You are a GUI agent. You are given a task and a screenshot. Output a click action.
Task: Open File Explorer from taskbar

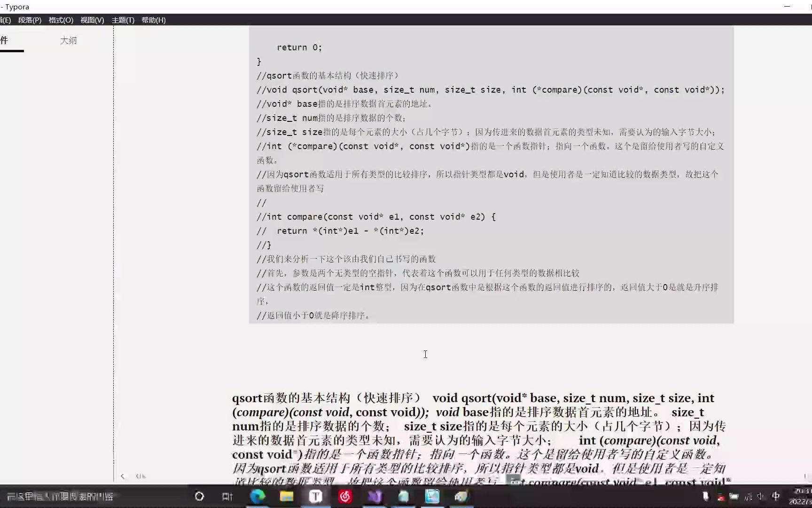coord(287,496)
